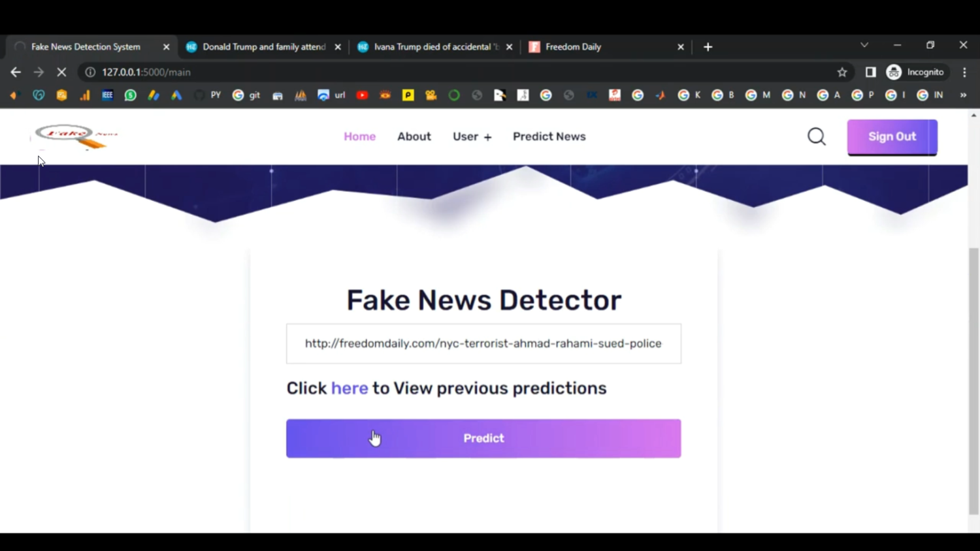Follow the 'here' link to previous predictions

tap(350, 388)
